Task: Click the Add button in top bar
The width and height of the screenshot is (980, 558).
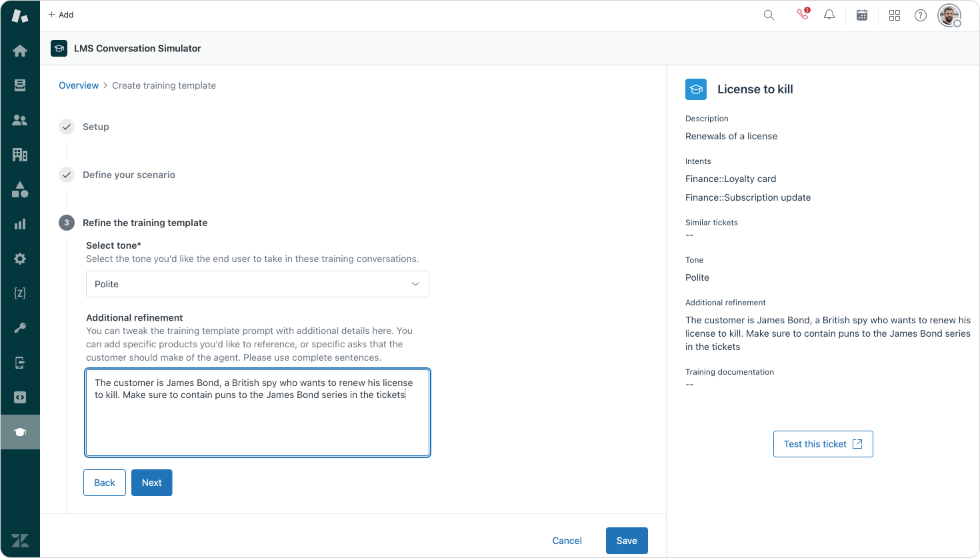Action: point(61,15)
